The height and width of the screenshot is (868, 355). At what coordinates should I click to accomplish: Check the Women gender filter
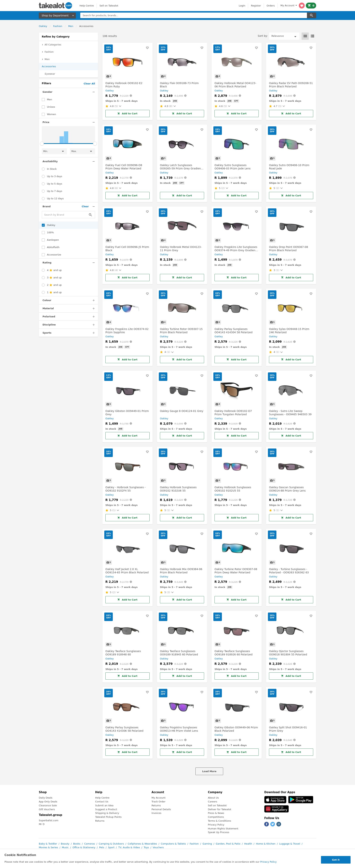point(43,114)
